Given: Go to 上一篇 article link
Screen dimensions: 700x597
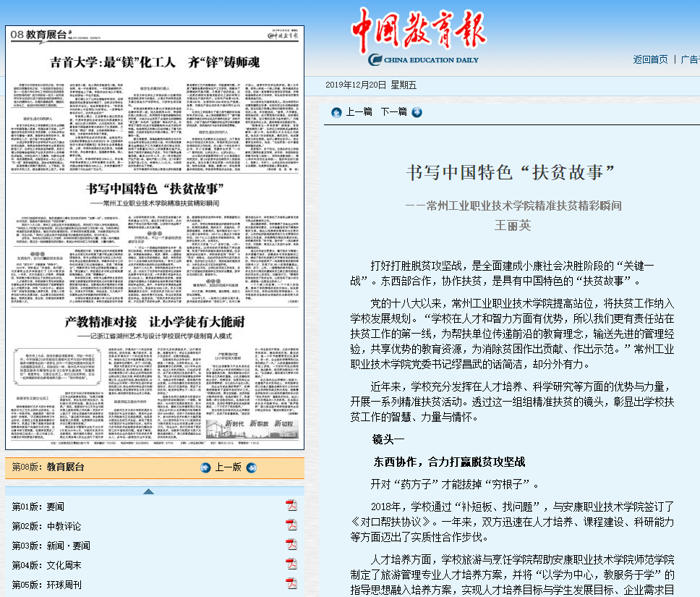Looking at the screenshot, I should (x=359, y=111).
